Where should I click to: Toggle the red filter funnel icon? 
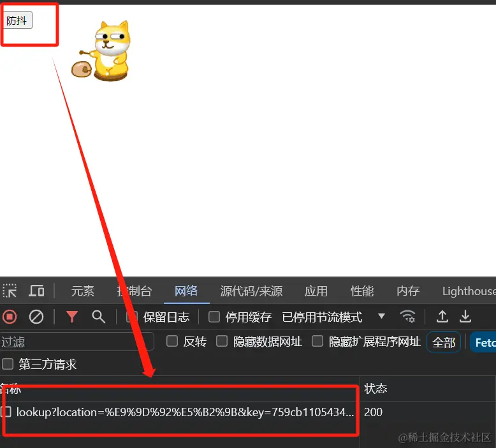point(72,317)
